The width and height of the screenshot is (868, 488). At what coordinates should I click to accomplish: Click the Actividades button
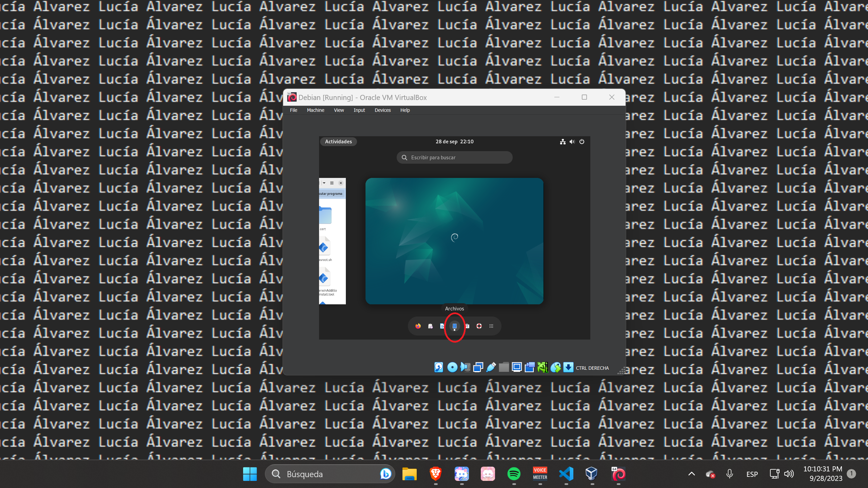pyautogui.click(x=338, y=142)
